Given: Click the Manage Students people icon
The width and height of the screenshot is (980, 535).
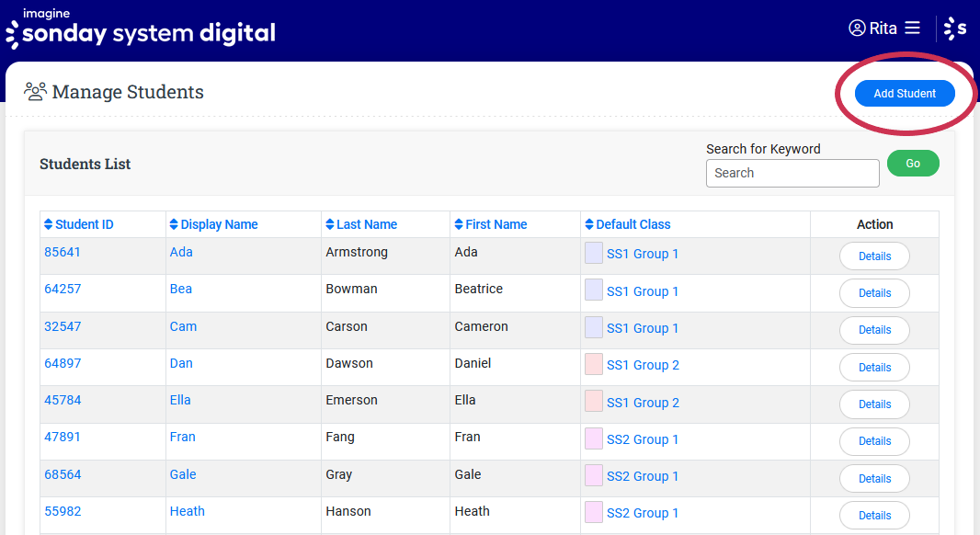Looking at the screenshot, I should pyautogui.click(x=35, y=92).
